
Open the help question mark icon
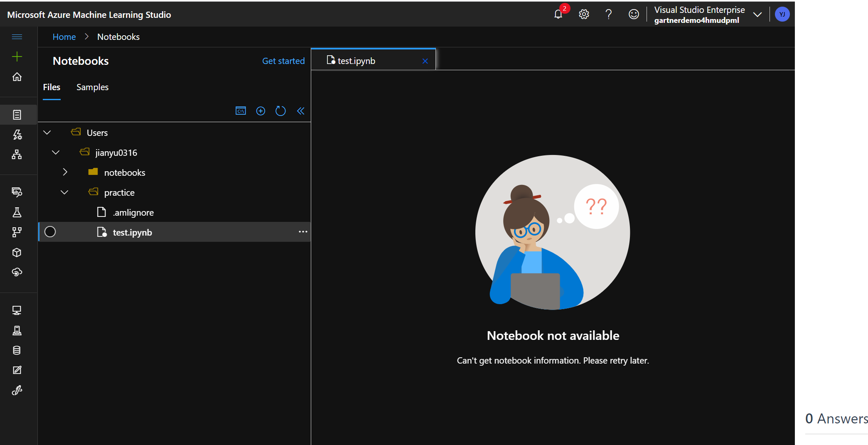coord(609,14)
